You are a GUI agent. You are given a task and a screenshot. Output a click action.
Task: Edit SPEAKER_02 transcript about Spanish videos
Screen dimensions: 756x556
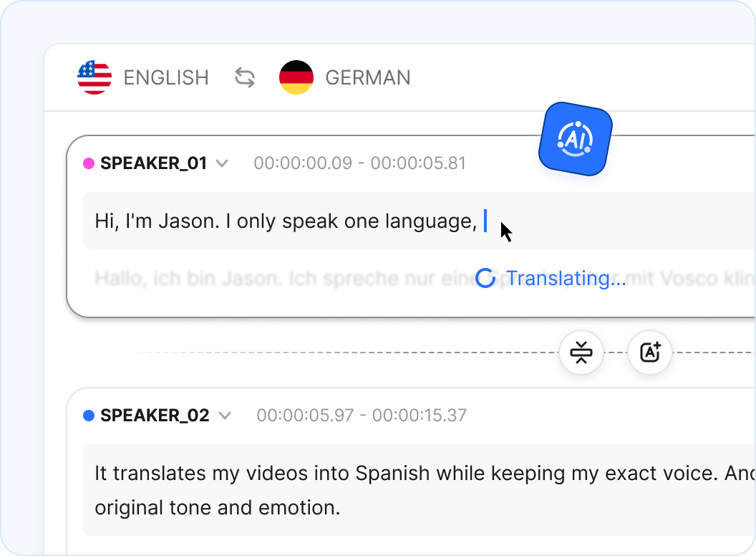pos(420,490)
